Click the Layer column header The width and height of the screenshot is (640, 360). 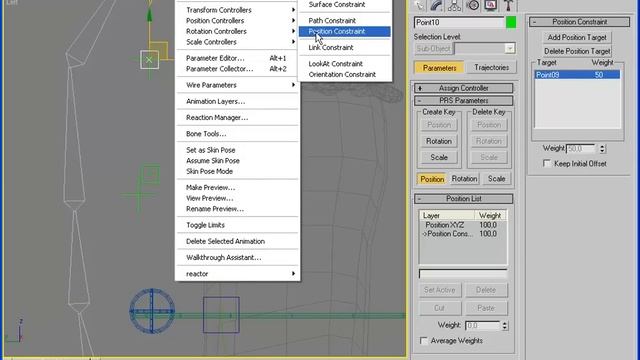click(x=447, y=216)
